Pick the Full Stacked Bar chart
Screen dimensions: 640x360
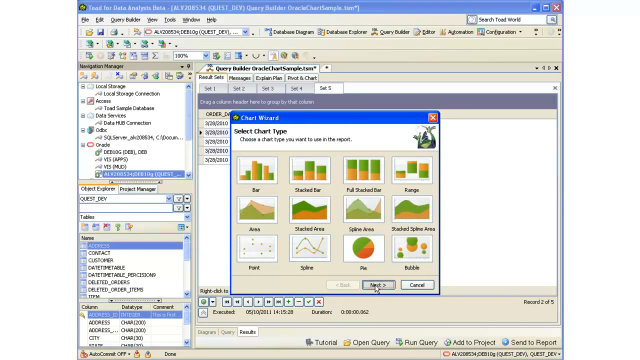tap(363, 170)
